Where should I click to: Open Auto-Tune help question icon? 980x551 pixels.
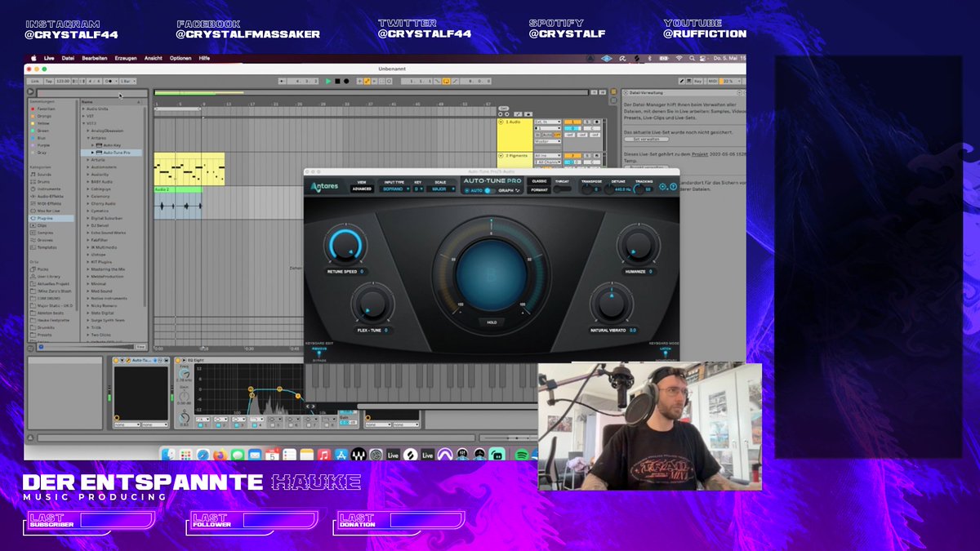pyautogui.click(x=673, y=187)
